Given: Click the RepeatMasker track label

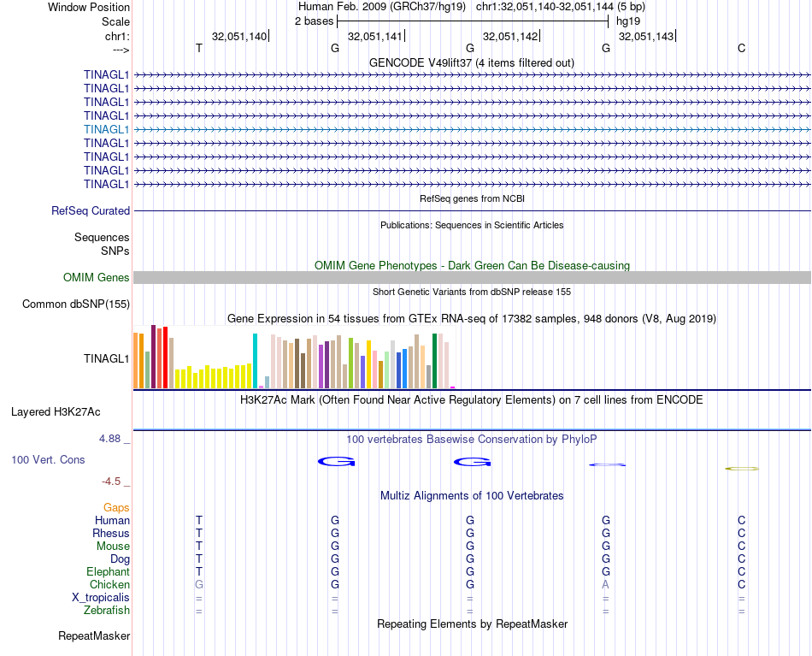Looking at the screenshot, I should click(x=94, y=635).
